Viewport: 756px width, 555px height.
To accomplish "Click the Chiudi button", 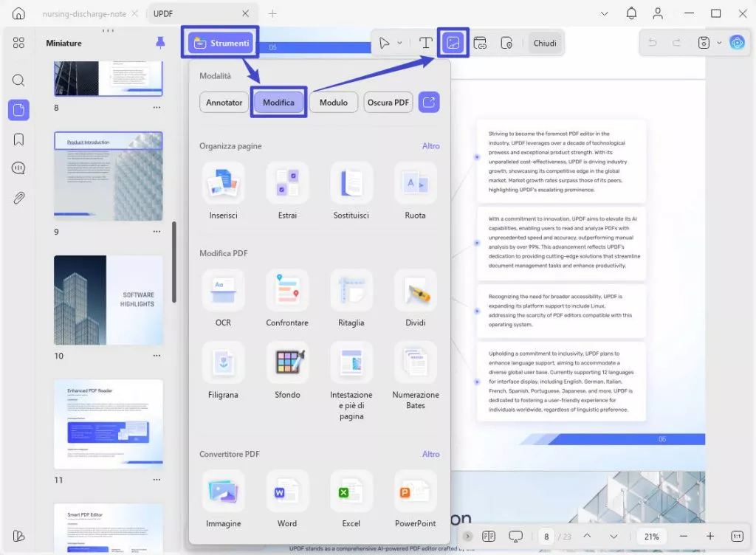I will pyautogui.click(x=545, y=43).
